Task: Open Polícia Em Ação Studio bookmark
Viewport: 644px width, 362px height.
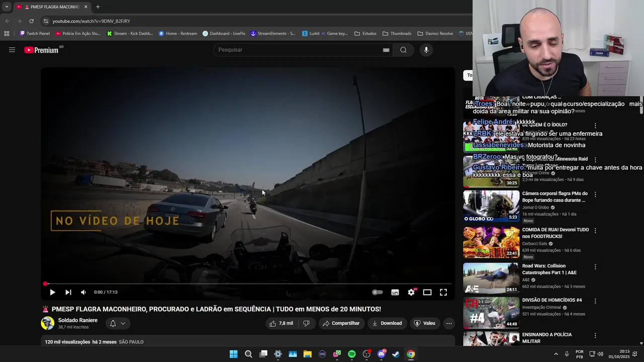Action: [x=78, y=34]
